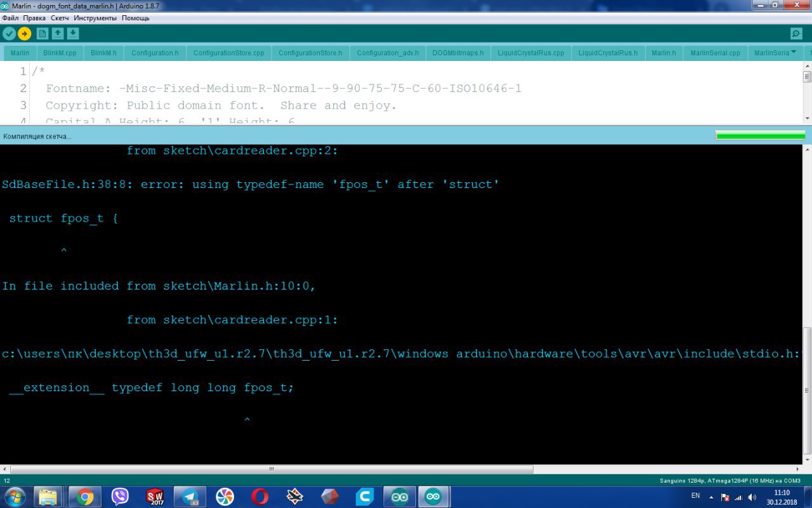Viewport: 812px width, 508px height.
Task: Click the stdio.h include path line
Action: (x=402, y=354)
